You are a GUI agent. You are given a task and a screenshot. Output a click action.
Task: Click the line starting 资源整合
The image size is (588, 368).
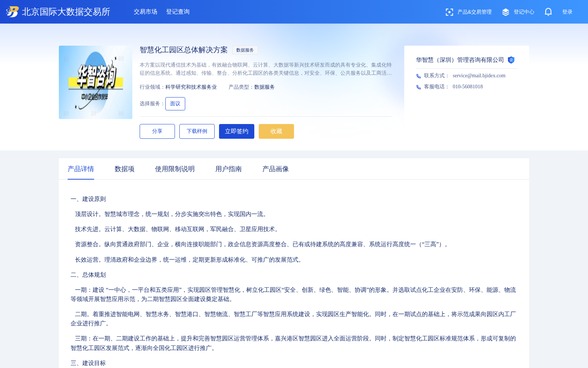[262, 244]
